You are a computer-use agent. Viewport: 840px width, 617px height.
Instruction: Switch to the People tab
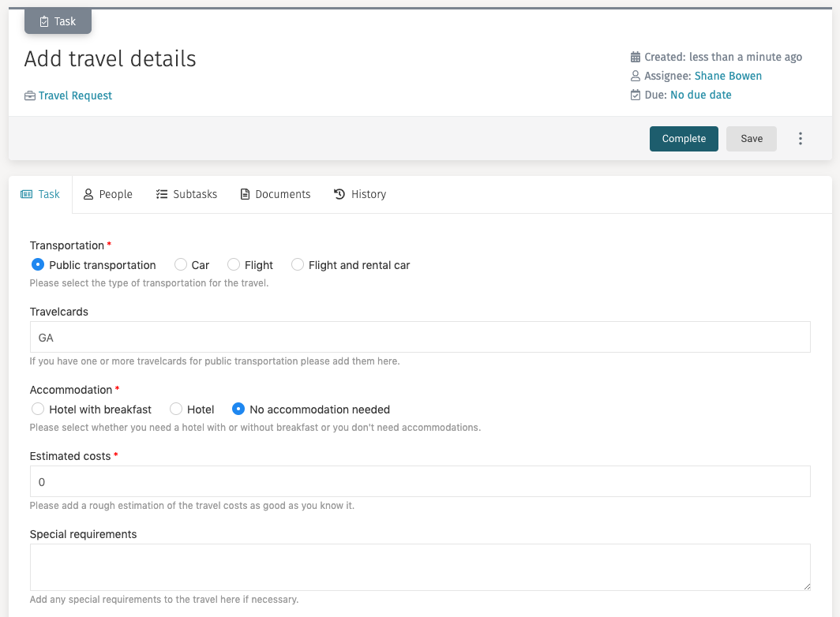tap(107, 193)
